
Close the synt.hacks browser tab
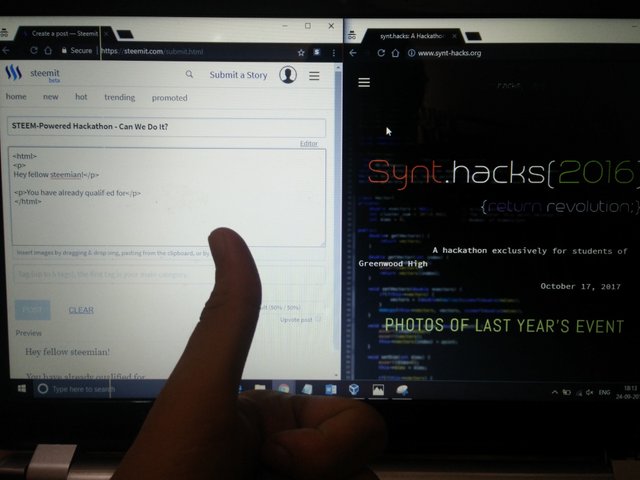[454, 36]
